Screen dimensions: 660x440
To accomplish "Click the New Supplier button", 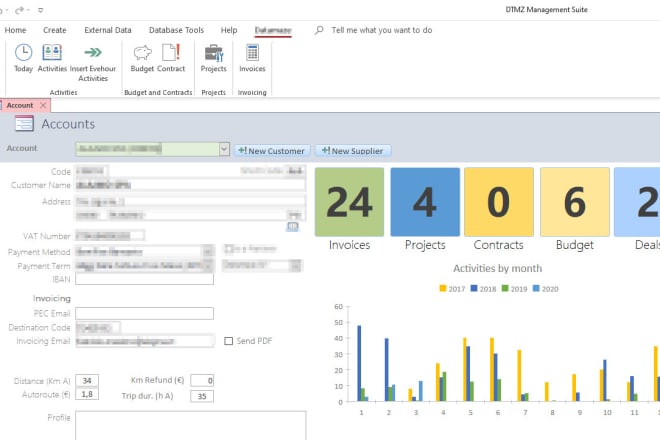I will coord(353,151).
